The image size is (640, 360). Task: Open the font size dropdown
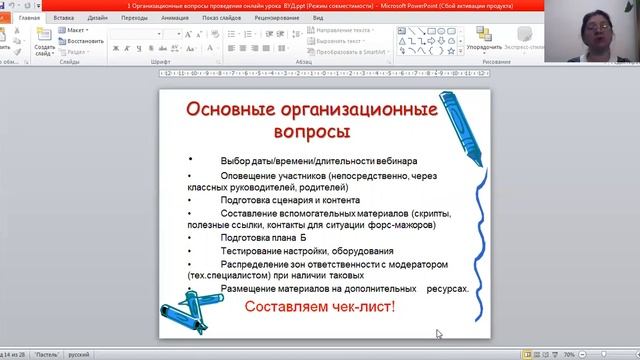pos(178,34)
